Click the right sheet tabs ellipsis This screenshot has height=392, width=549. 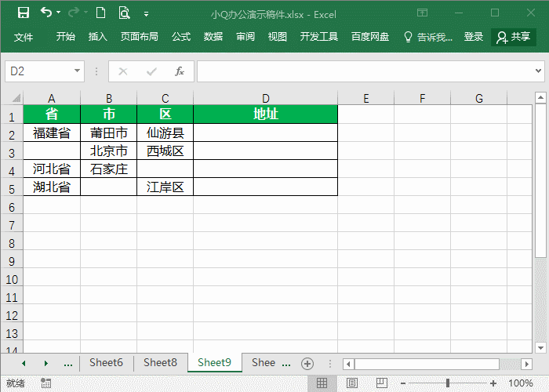286,364
